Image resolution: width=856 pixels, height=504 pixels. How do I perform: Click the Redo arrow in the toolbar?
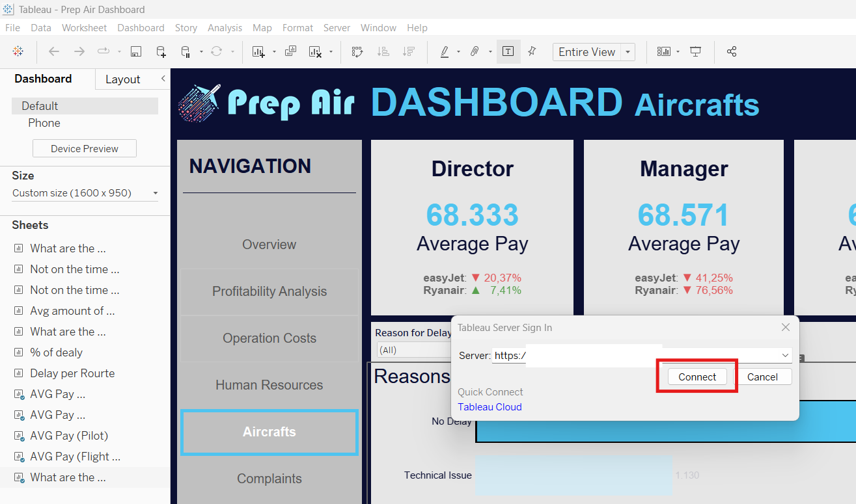pyautogui.click(x=79, y=51)
